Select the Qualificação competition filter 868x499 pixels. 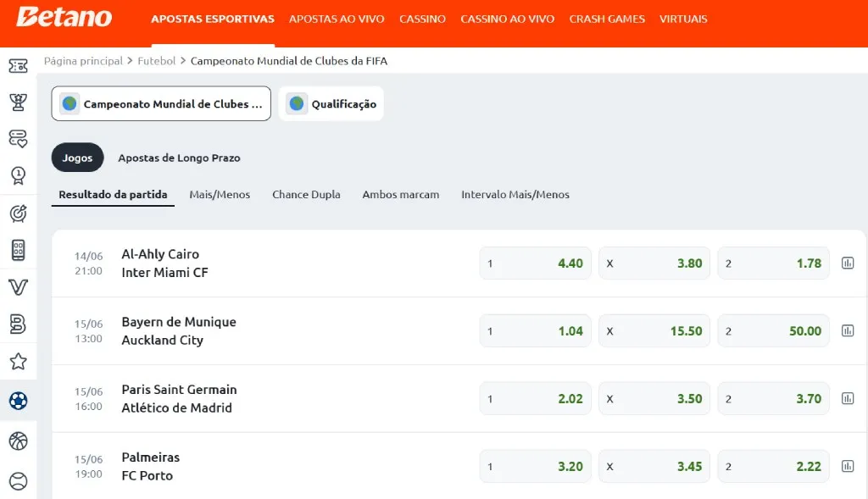click(331, 104)
